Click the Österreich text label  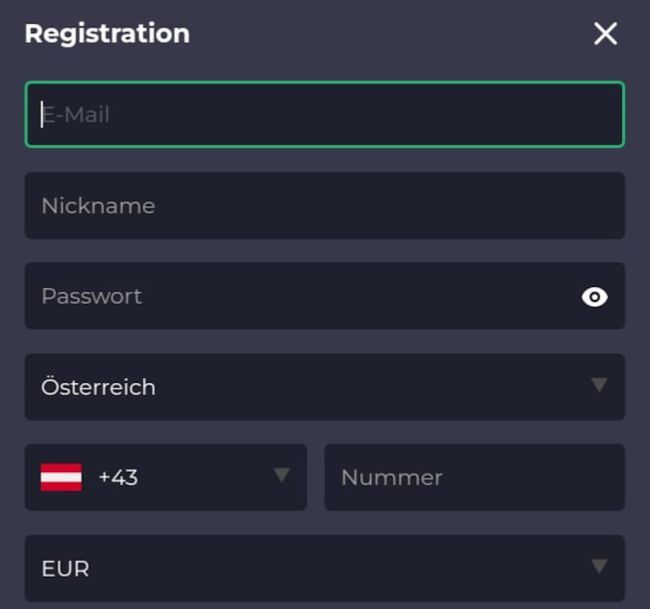(98, 387)
